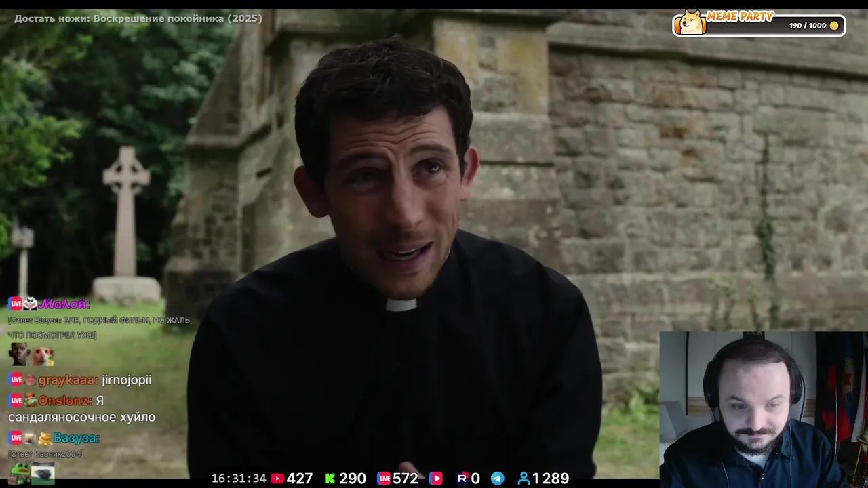Click the YouTube viewer count 427
Viewport: 868px width, 488px height.
click(x=300, y=479)
